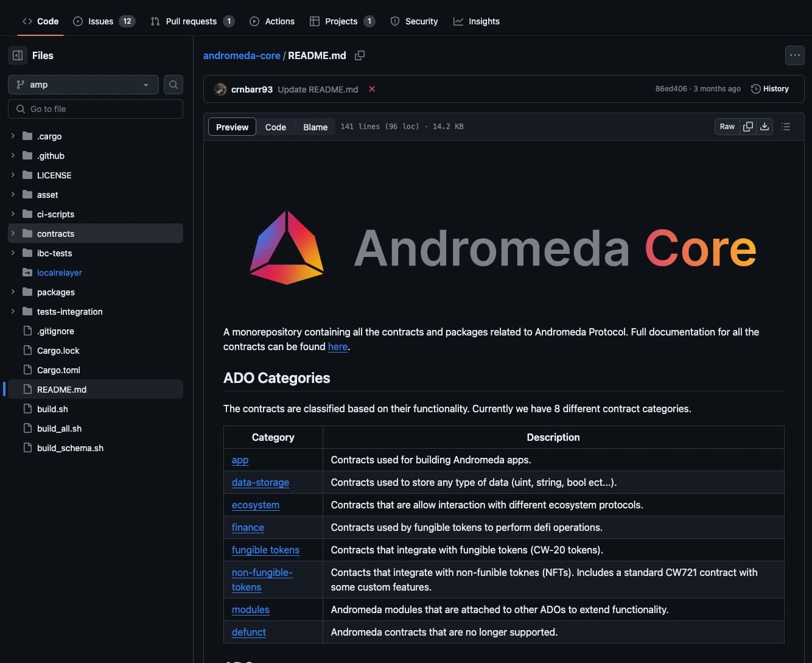Expand the ibc-tests folder chevron
The width and height of the screenshot is (812, 663).
click(x=13, y=253)
